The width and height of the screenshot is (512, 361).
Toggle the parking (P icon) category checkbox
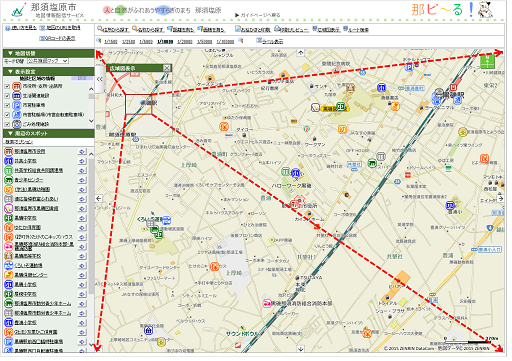pyautogui.click(x=7, y=106)
